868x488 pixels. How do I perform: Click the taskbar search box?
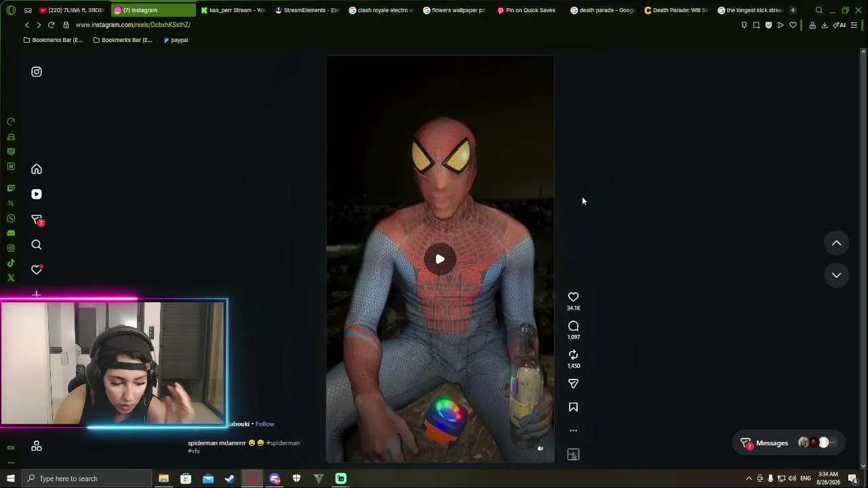pyautogui.click(x=86, y=479)
